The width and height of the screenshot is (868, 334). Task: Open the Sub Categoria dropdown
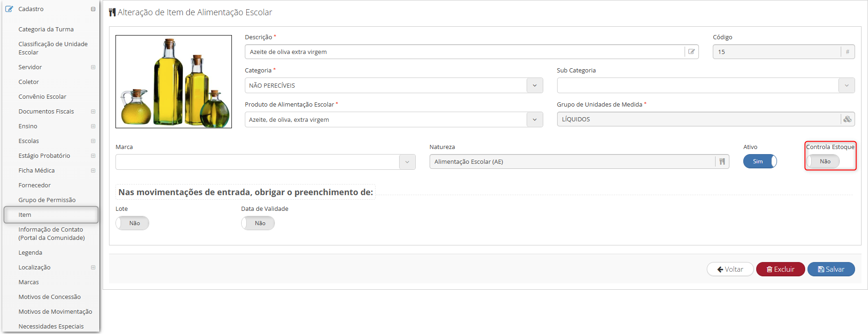click(846, 85)
